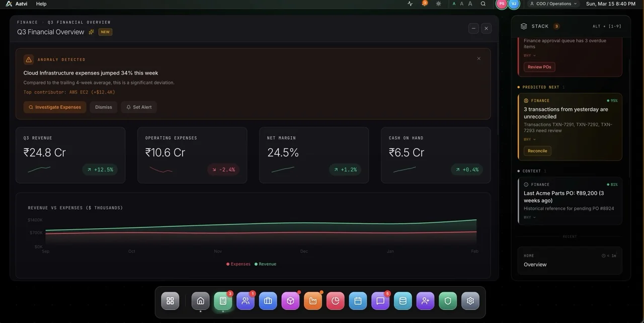Open the pie chart analytics dock icon
644x323 pixels.
tap(335, 301)
